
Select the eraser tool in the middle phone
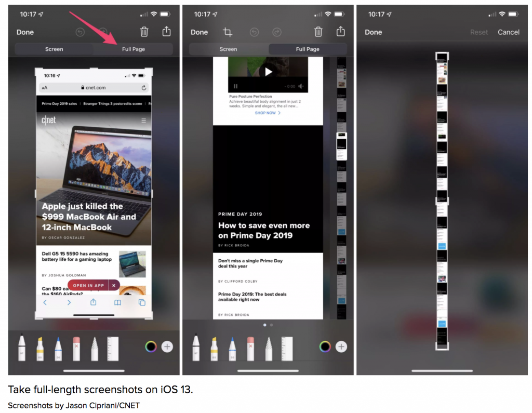tap(251, 349)
